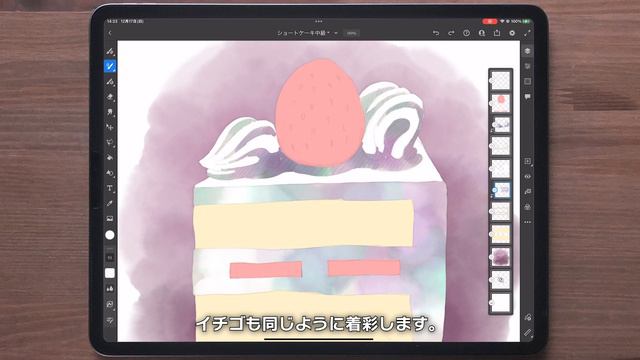Open the Place image tool
Viewport: 640px width, 360px height.
pos(110,219)
